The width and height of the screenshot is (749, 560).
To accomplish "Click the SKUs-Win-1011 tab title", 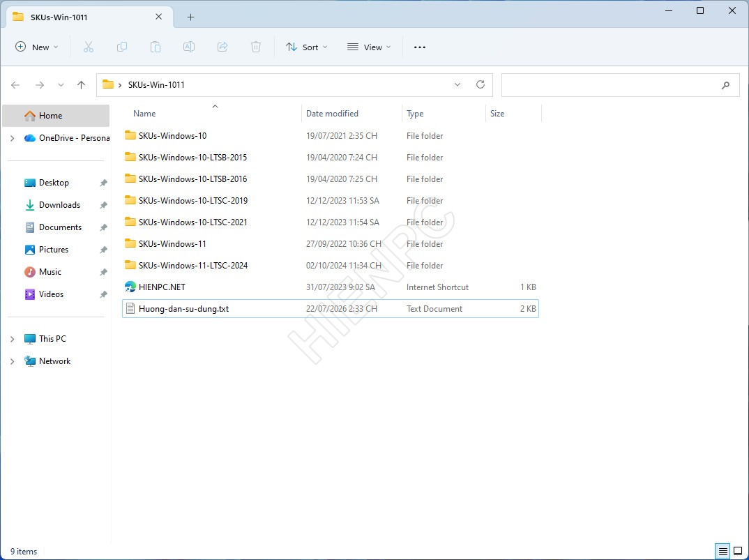I will tap(59, 17).
